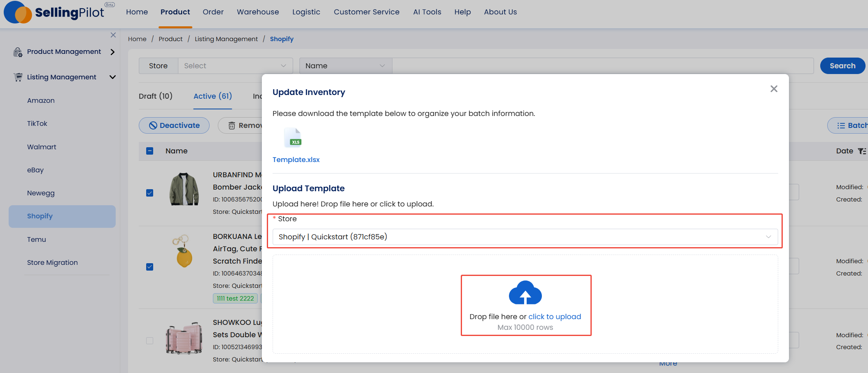
Task: Open the Logistic menu
Action: pos(306,12)
